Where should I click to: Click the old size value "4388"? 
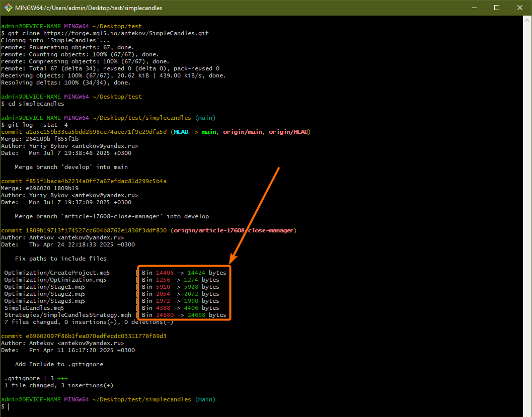(163, 308)
